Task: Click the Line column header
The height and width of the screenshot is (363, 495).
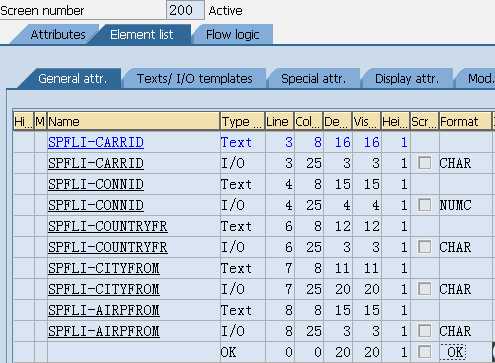Action: click(x=279, y=122)
